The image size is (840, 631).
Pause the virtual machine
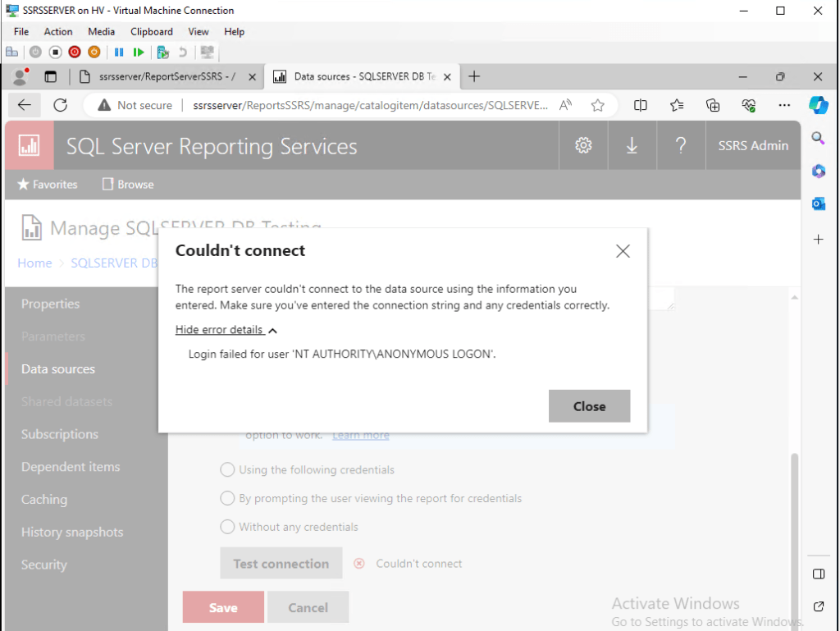(x=119, y=52)
